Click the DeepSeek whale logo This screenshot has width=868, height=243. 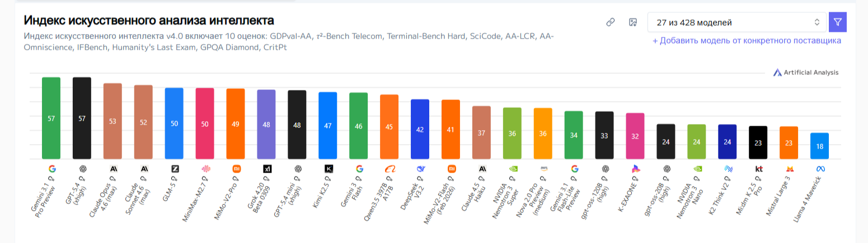click(x=420, y=169)
